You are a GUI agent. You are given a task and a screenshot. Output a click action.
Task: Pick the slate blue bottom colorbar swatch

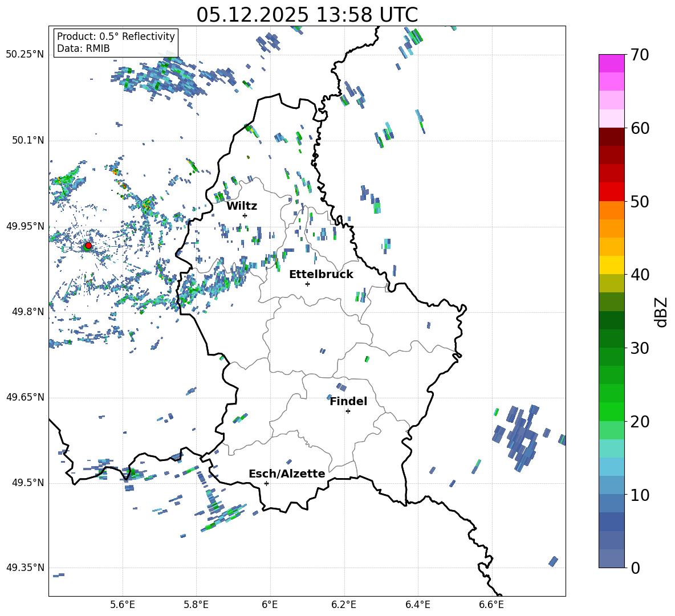tap(611, 558)
